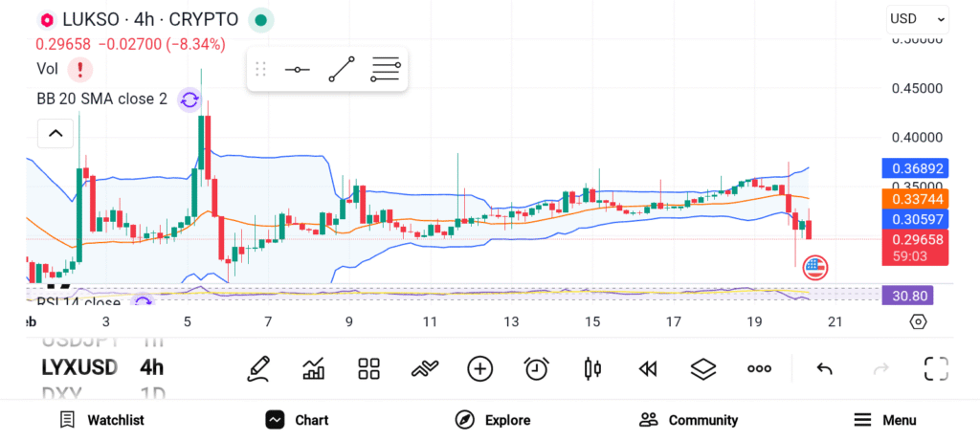
Task: Open the USD currency dropdown
Action: [x=918, y=18]
